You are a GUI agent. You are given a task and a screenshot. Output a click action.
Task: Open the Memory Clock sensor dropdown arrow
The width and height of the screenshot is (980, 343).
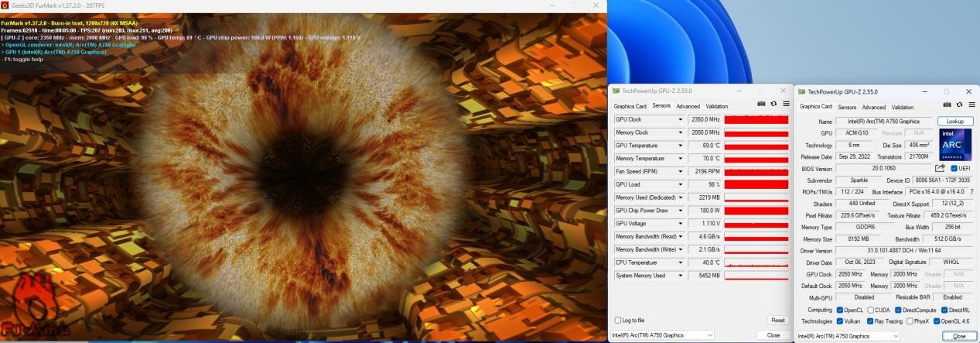(x=681, y=132)
